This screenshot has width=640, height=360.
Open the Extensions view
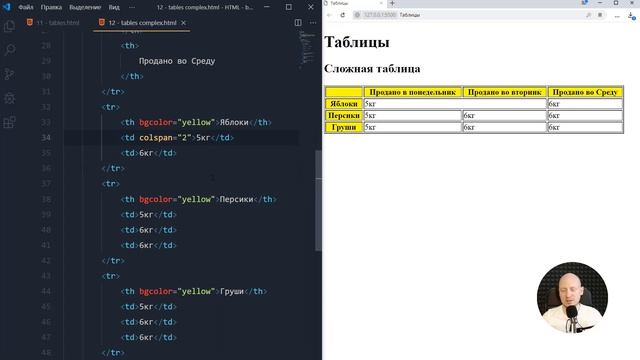tap(9, 122)
